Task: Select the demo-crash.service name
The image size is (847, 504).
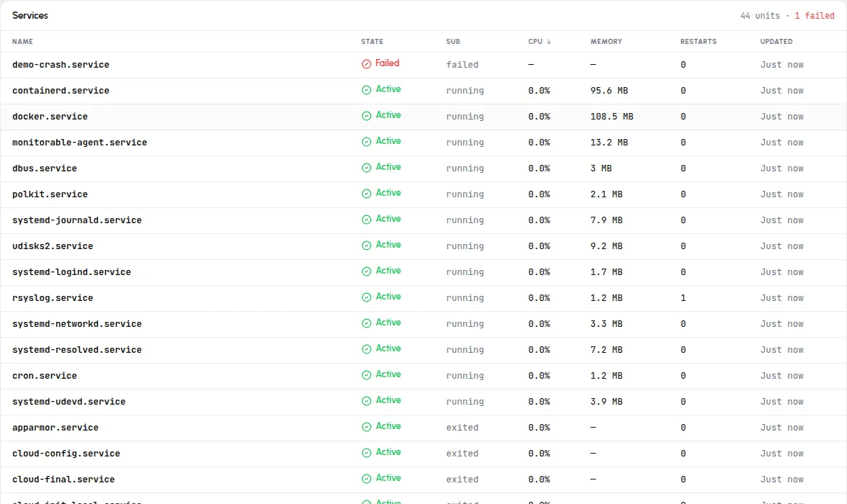Action: (60, 65)
